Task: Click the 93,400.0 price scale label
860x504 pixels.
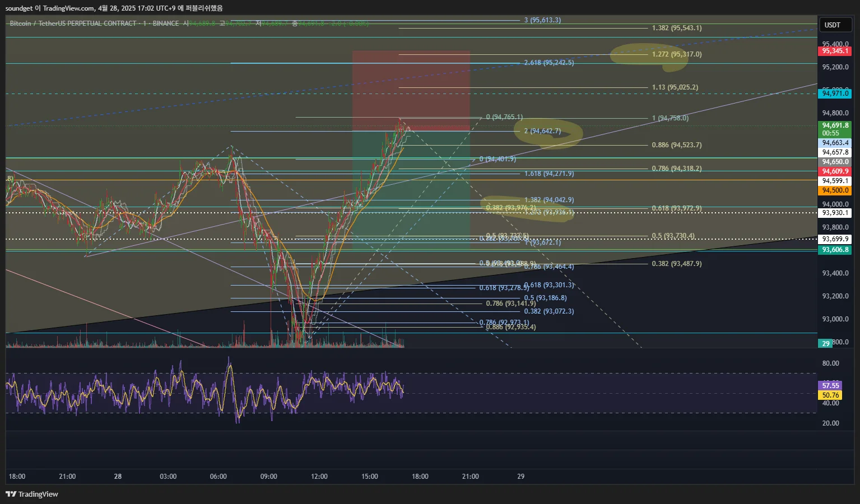Action: [835, 273]
